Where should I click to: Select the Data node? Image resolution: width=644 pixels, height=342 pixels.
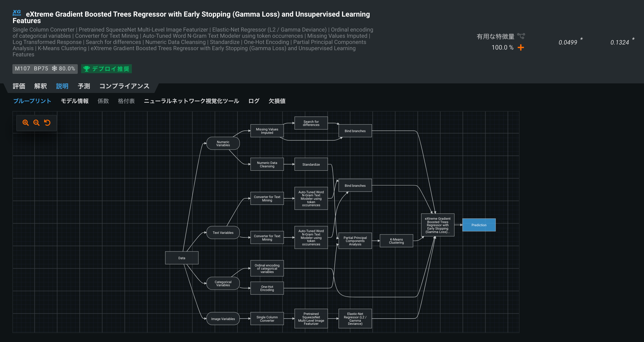point(182,258)
